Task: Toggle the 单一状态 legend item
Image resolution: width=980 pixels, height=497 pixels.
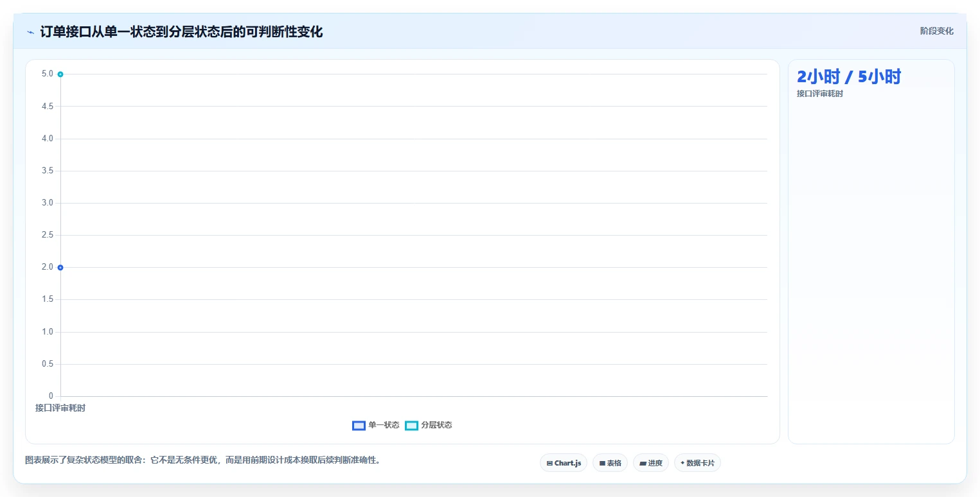Action: pos(376,425)
